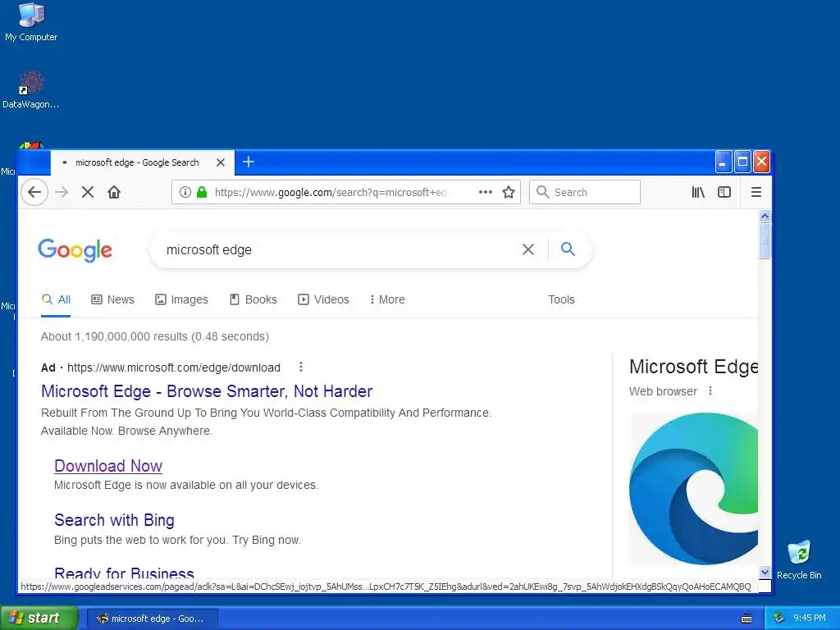840x630 pixels.
Task: Click the Microsoft Edge logo image
Action: pos(693,488)
